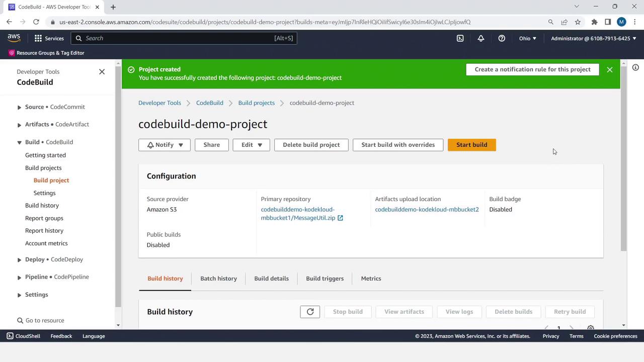Open the browser extensions puzzle icon
Image resolution: width=644 pixels, height=362 pixels.
coord(594,22)
